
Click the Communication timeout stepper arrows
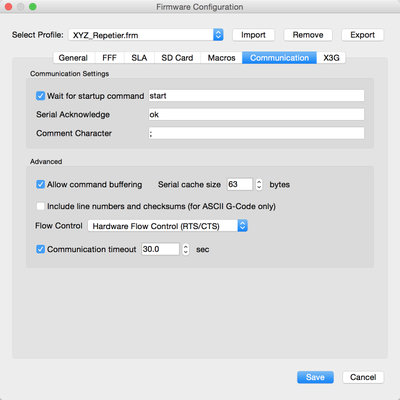186,249
